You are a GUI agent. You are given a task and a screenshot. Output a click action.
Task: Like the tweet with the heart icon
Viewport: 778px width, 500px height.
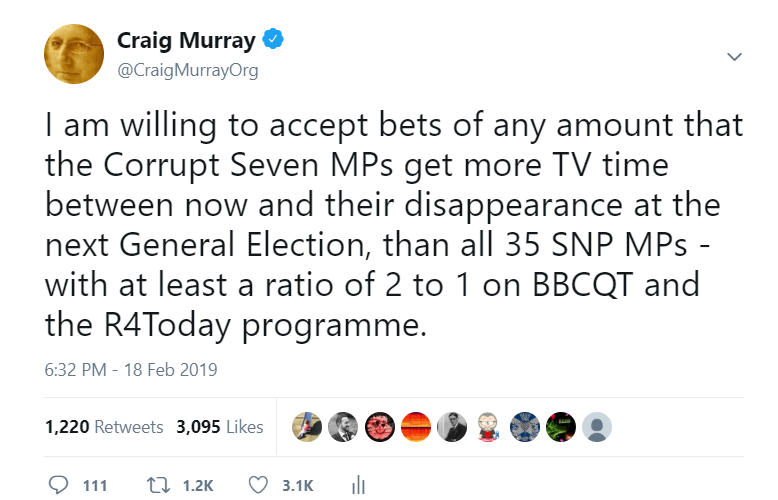(x=259, y=485)
